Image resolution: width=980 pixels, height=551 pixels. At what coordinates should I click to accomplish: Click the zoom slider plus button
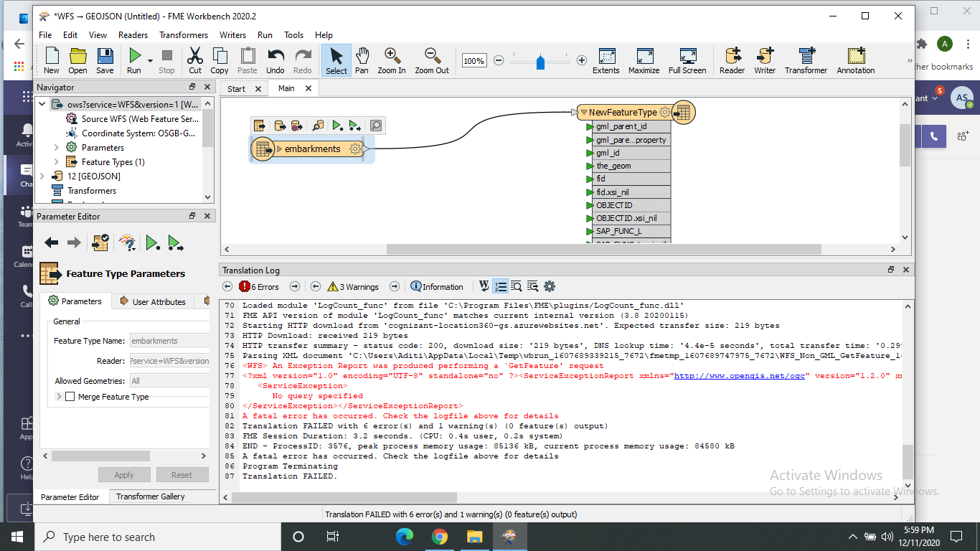click(582, 61)
